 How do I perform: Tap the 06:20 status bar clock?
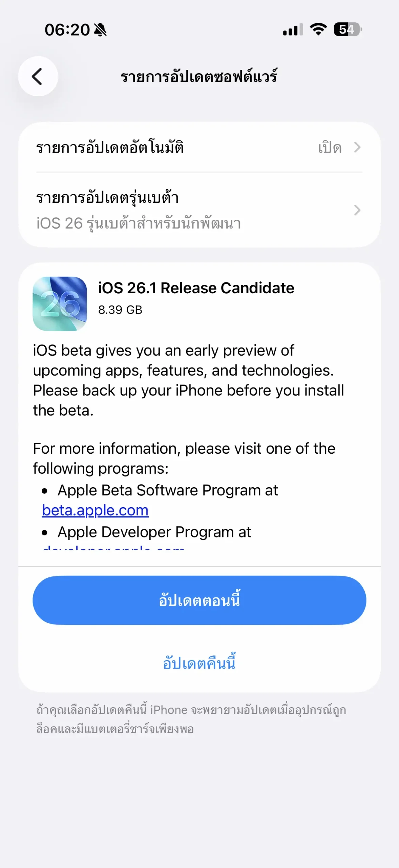67,30
